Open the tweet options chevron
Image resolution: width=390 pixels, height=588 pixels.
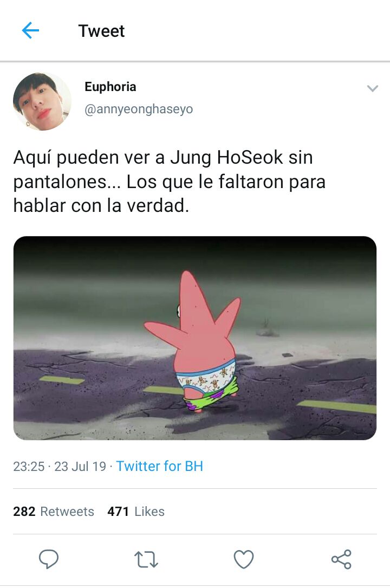372,88
